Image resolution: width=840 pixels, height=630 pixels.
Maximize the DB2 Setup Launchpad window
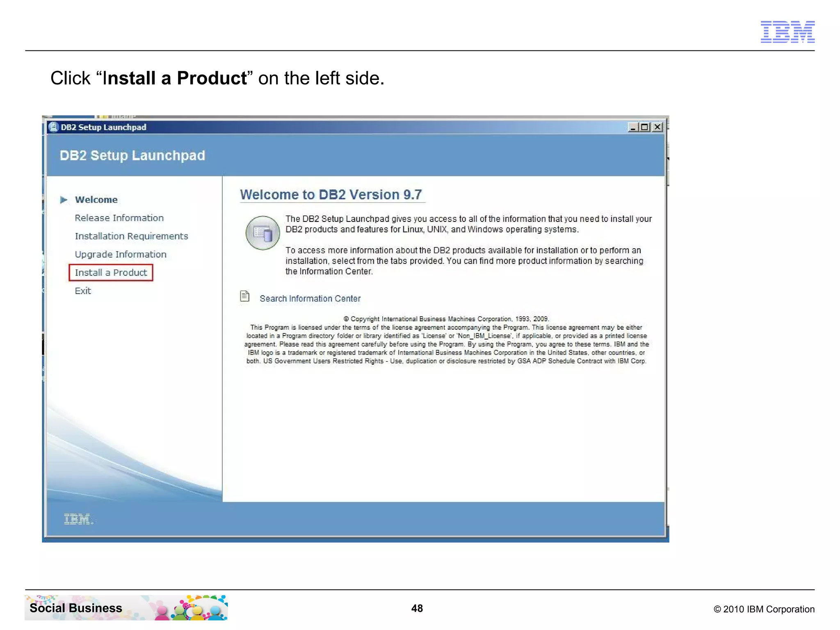(645, 127)
